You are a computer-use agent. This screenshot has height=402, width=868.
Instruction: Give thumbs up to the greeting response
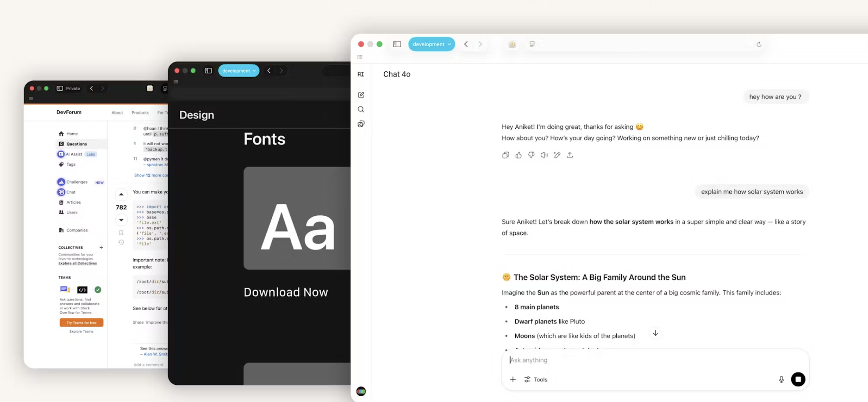point(519,155)
